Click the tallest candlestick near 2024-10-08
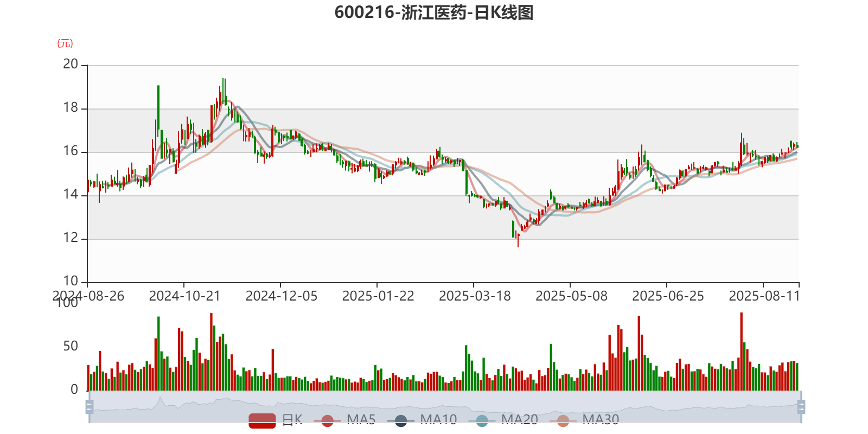 tap(158, 111)
